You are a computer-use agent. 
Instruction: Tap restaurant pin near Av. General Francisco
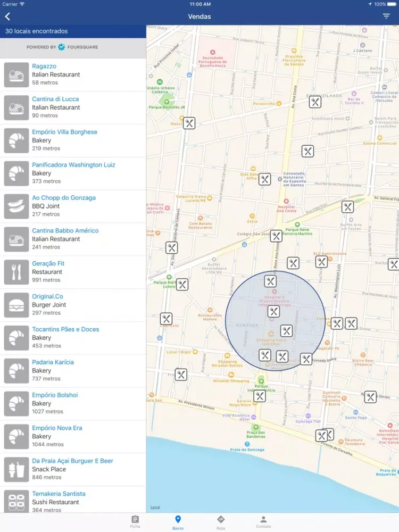click(x=347, y=206)
